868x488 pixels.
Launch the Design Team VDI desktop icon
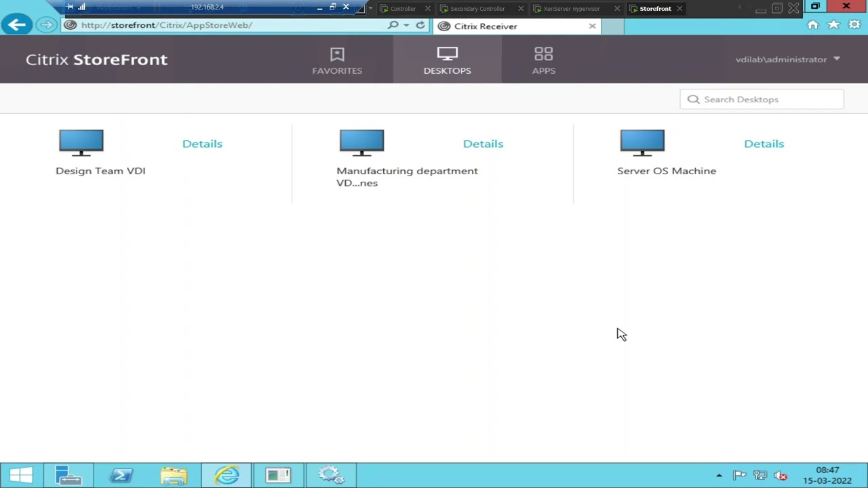click(81, 143)
